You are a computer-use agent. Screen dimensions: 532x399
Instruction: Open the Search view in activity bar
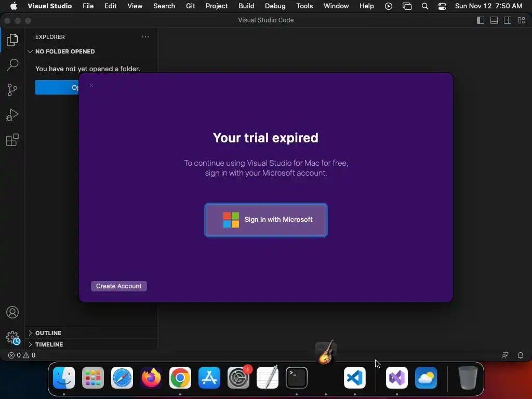tap(12, 65)
